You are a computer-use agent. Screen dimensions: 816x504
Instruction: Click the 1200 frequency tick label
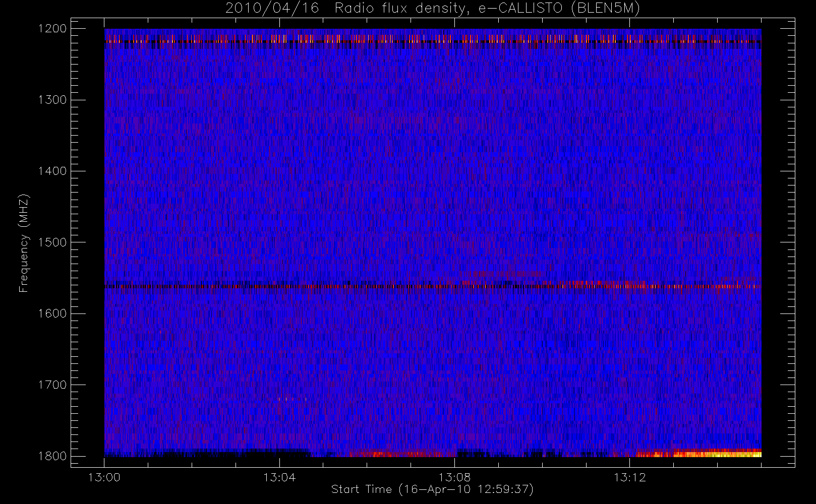point(52,29)
